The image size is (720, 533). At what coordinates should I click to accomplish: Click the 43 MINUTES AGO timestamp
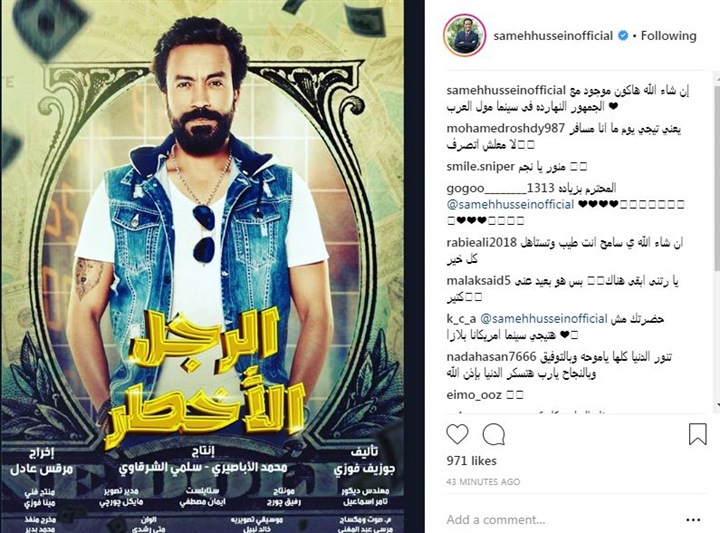[483, 482]
